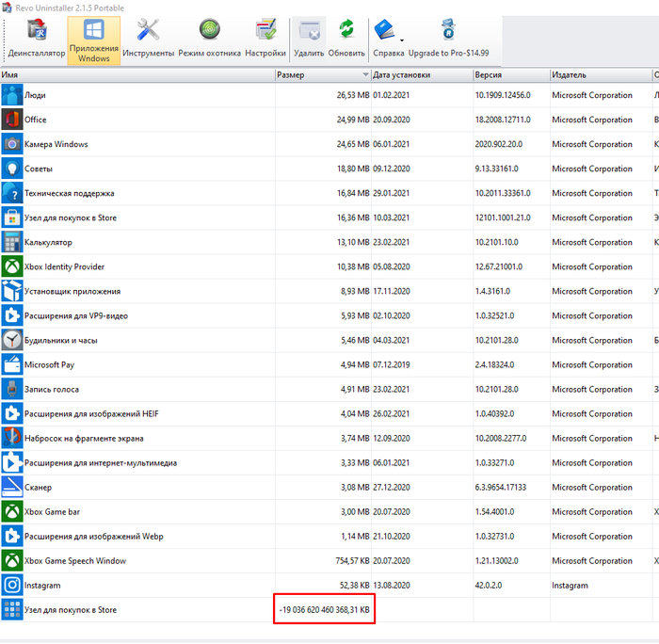Click the Revo Uninstaller title bar icon
The width and height of the screenshot is (659, 644).
coord(7,8)
